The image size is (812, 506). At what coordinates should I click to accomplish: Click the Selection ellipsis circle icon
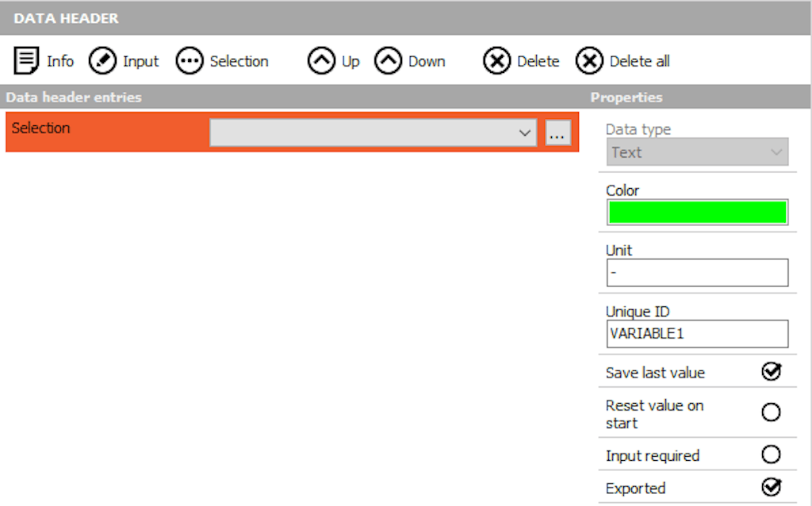190,60
